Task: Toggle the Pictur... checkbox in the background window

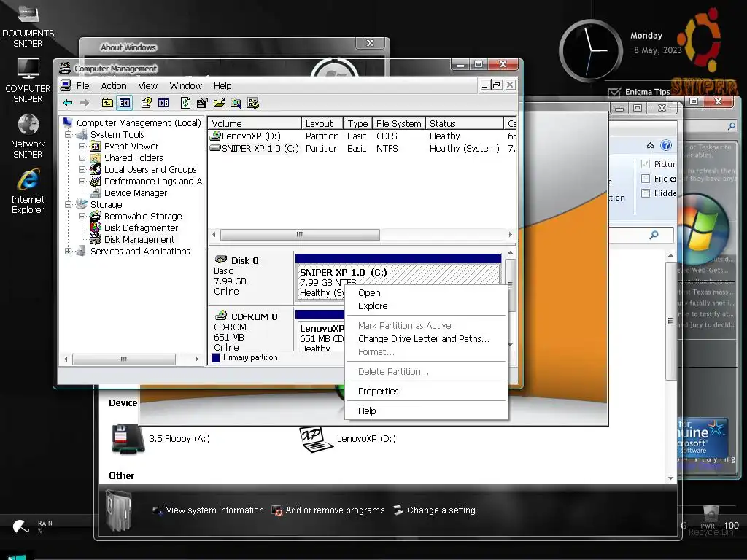Action: click(646, 164)
